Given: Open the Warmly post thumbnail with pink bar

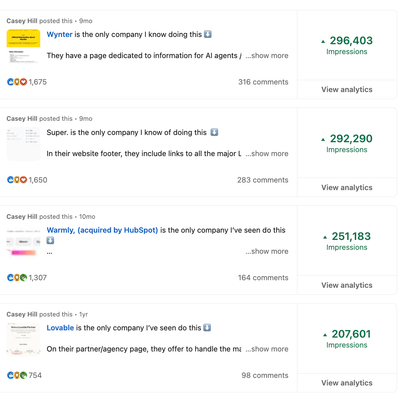Looking at the screenshot, I should (23, 242).
